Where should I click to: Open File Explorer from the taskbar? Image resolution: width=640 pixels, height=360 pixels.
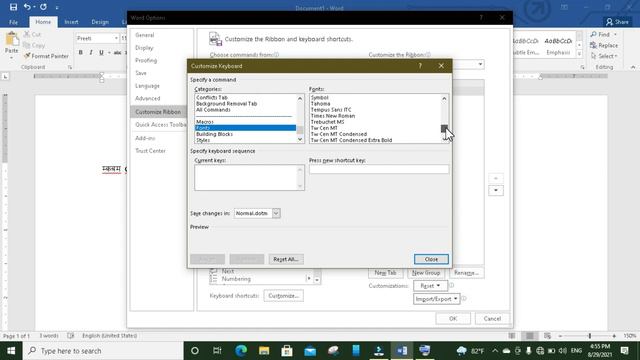pos(264,351)
